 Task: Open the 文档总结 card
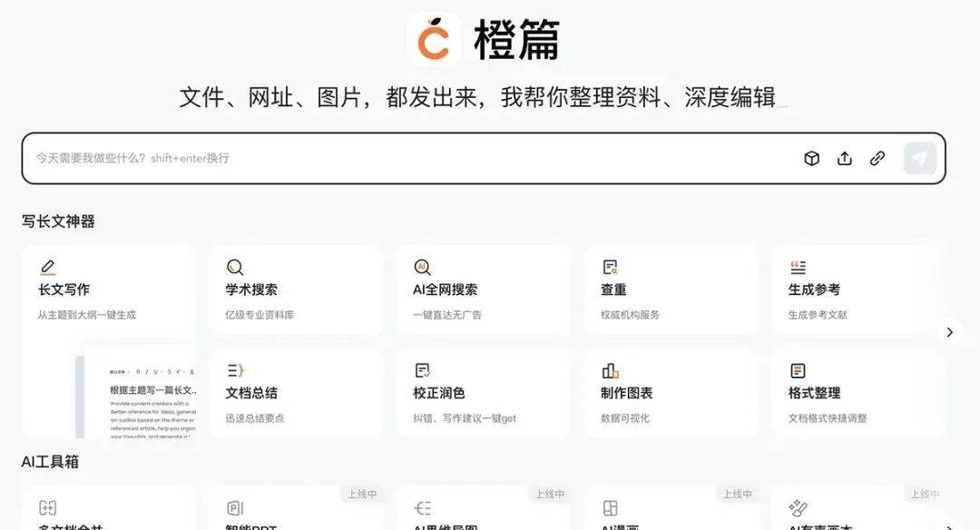click(296, 394)
